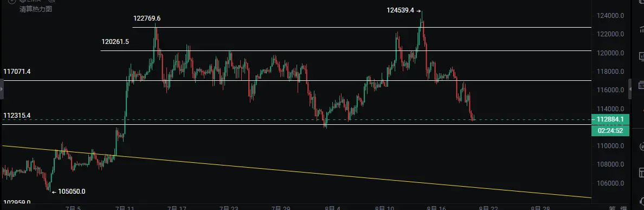
Task: Select the 122769.6 horizontal line label
Action: tap(147, 18)
